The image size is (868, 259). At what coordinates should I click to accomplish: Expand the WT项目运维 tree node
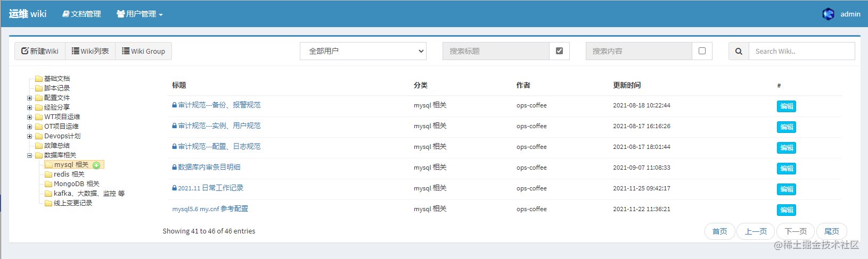(x=30, y=117)
